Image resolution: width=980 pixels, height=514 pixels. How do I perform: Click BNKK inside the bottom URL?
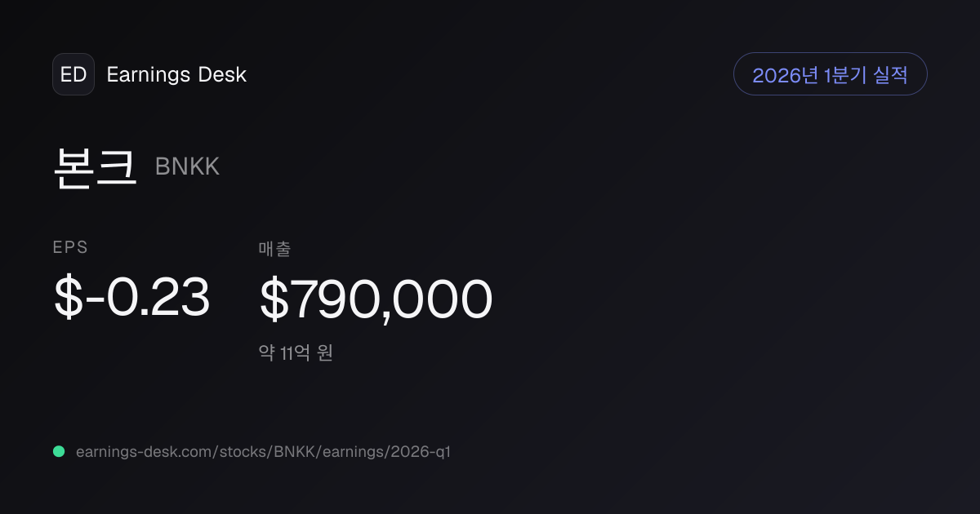pos(286,451)
